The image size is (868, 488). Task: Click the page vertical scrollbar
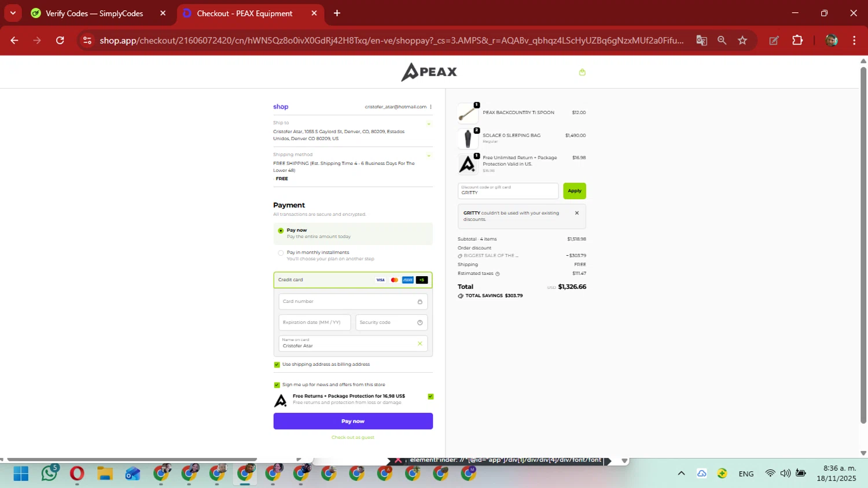click(x=863, y=245)
